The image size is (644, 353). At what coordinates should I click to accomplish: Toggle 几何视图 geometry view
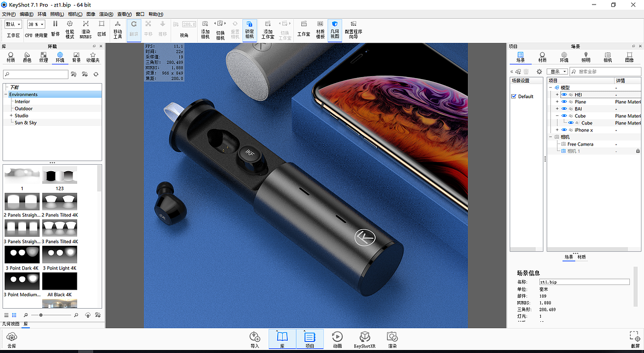335,29
